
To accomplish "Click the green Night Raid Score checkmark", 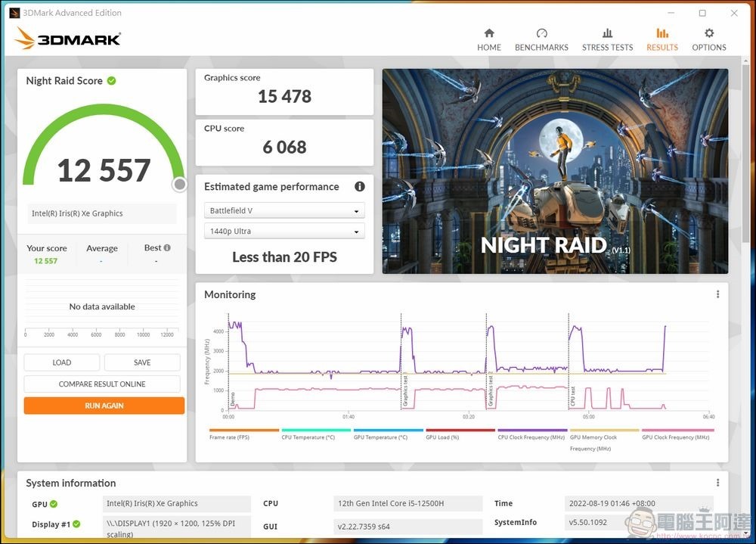I will click(x=111, y=81).
